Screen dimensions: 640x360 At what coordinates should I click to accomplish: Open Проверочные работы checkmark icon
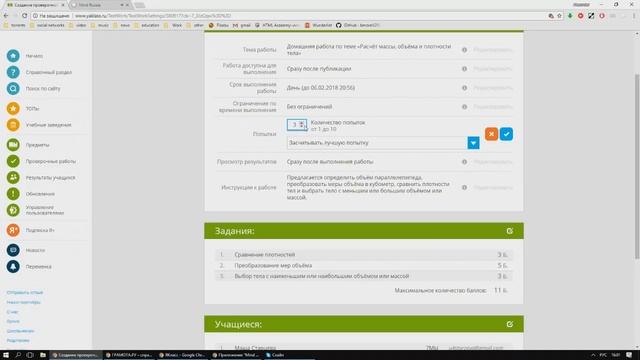pyautogui.click(x=13, y=161)
